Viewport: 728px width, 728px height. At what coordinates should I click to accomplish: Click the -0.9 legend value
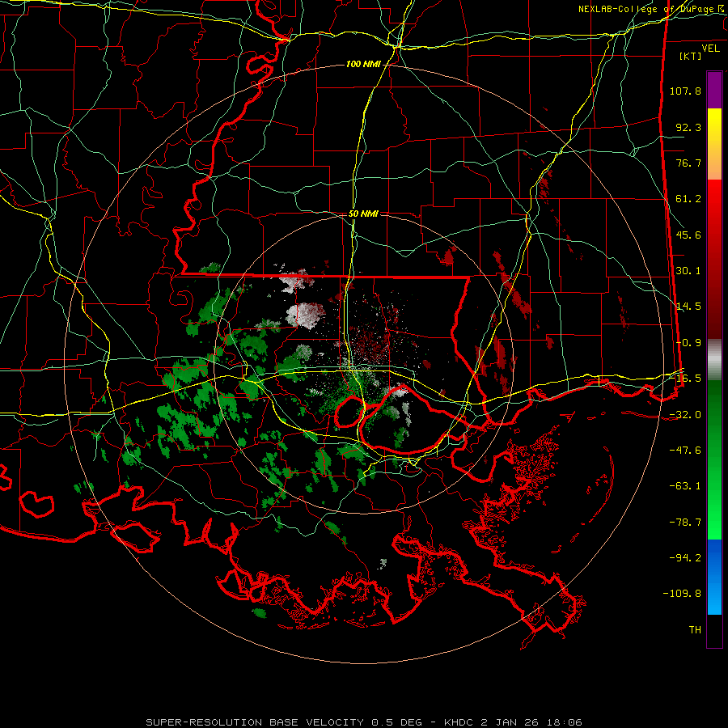pyautogui.click(x=688, y=343)
